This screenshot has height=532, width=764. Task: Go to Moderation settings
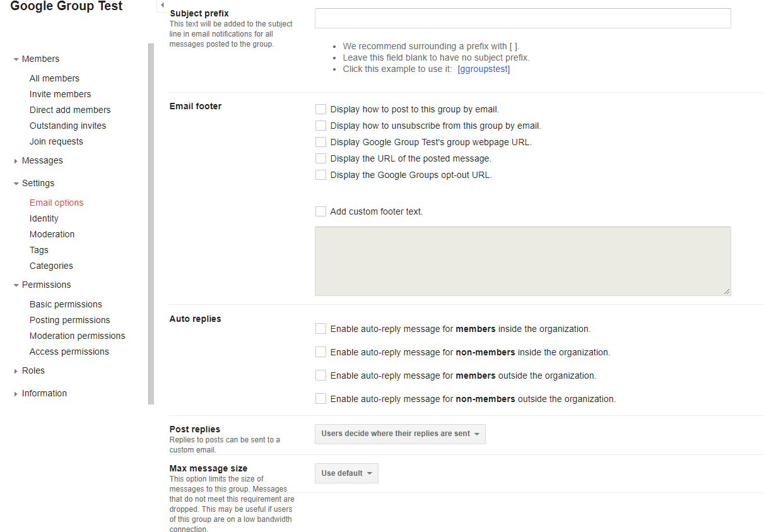(x=52, y=234)
